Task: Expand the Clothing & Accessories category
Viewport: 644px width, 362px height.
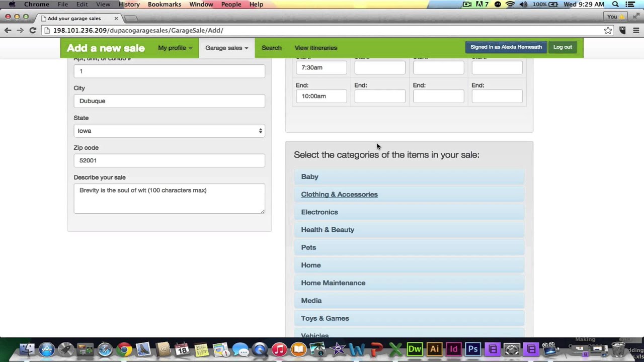Action: [x=410, y=195]
